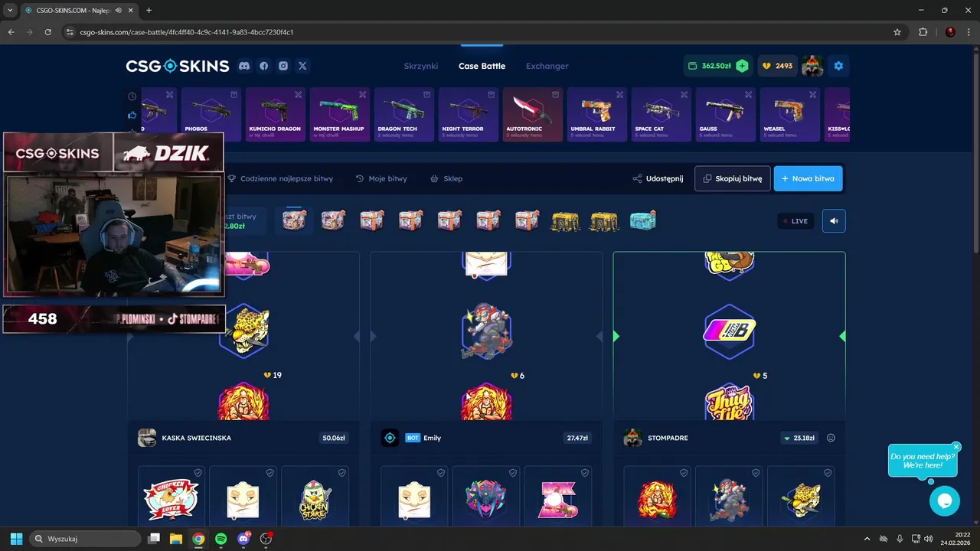The height and width of the screenshot is (551, 980).
Task: Go back in browser
Action: click(x=11, y=32)
